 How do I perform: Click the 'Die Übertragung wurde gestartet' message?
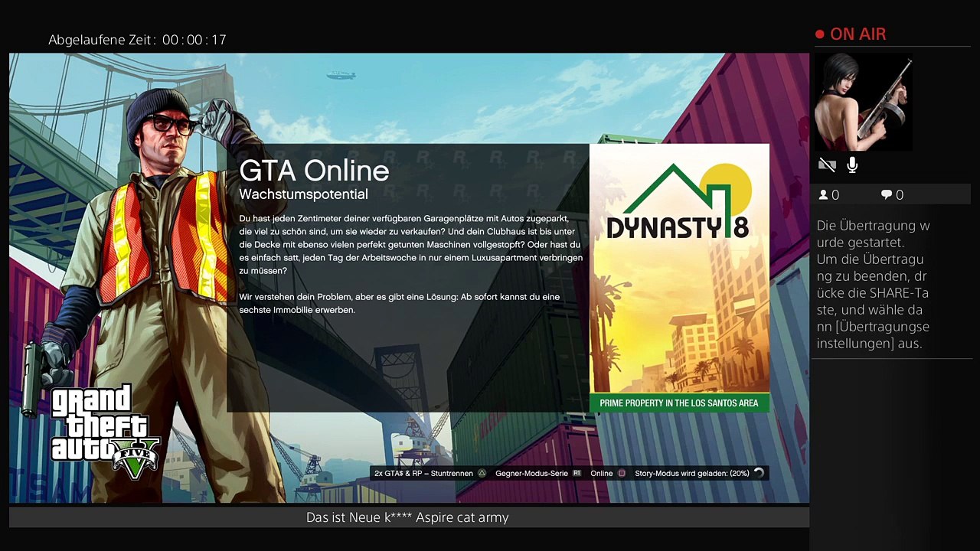[x=873, y=234]
